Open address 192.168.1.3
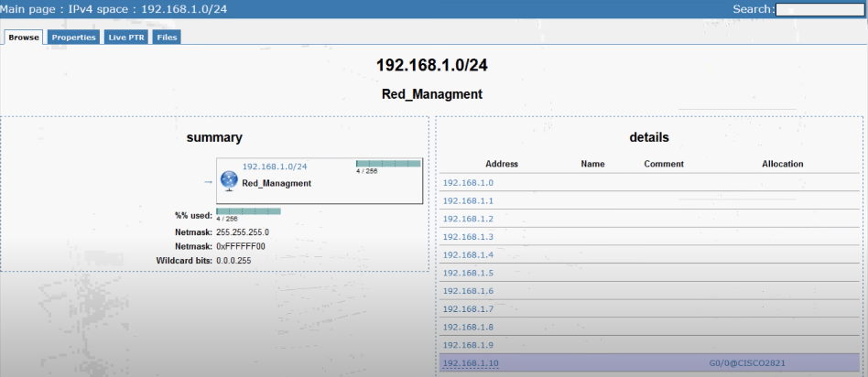 [468, 237]
